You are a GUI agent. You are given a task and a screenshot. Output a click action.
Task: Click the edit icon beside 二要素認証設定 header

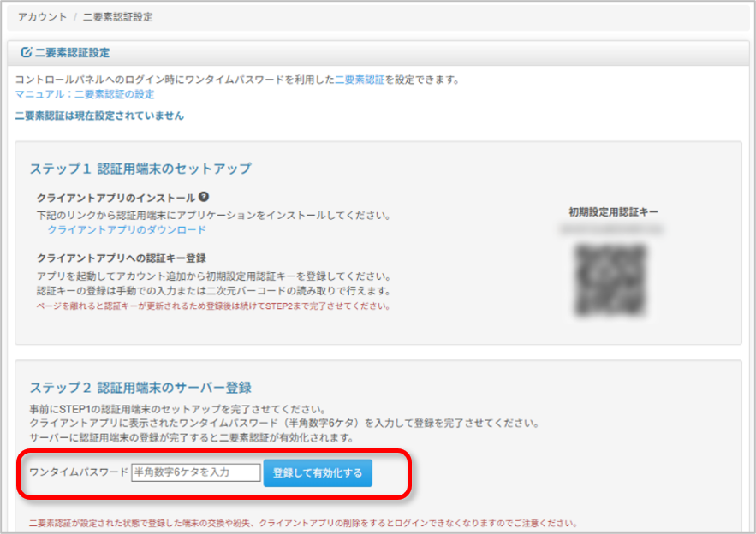point(26,52)
